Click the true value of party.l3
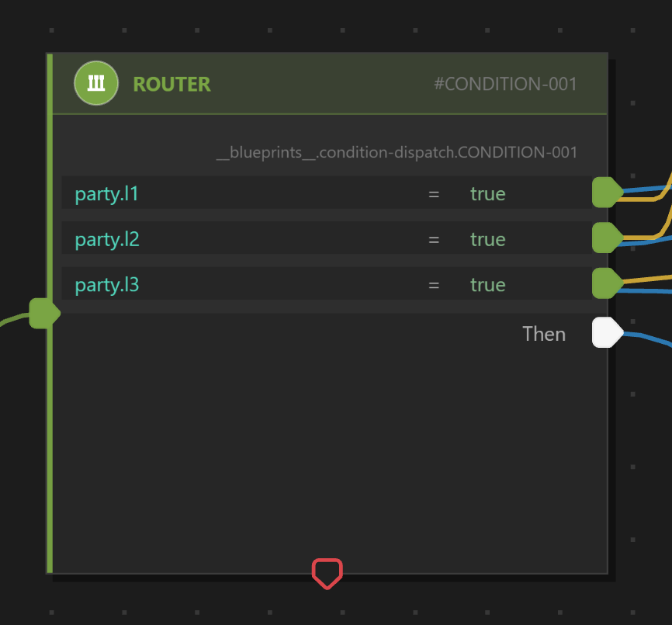Screen dimensions: 672x625 [488, 285]
